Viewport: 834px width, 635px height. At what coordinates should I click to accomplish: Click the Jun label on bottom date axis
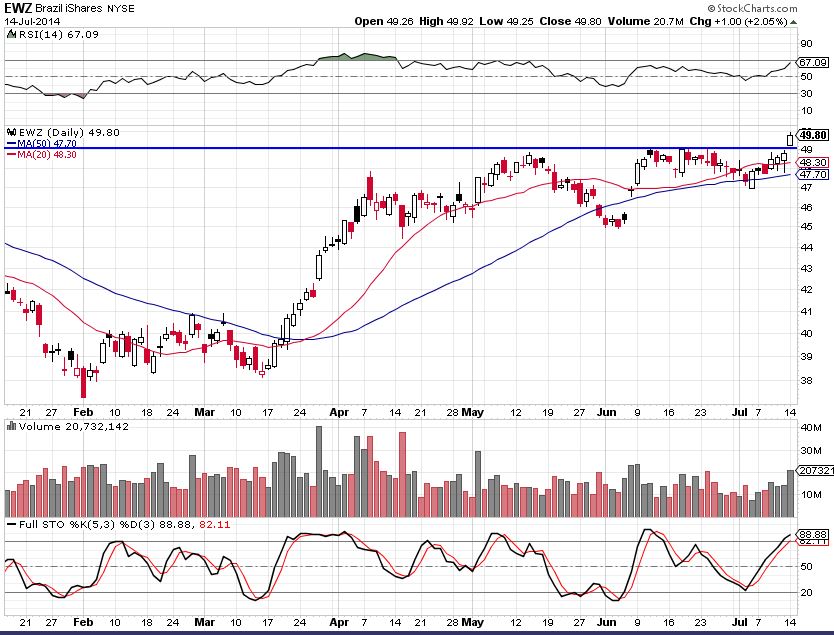click(606, 622)
